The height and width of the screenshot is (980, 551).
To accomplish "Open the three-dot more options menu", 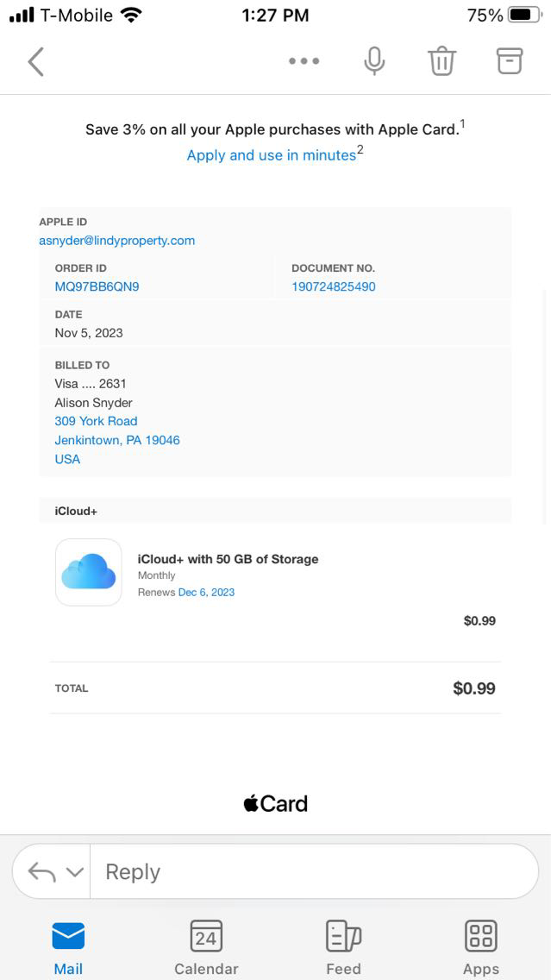I will (304, 61).
